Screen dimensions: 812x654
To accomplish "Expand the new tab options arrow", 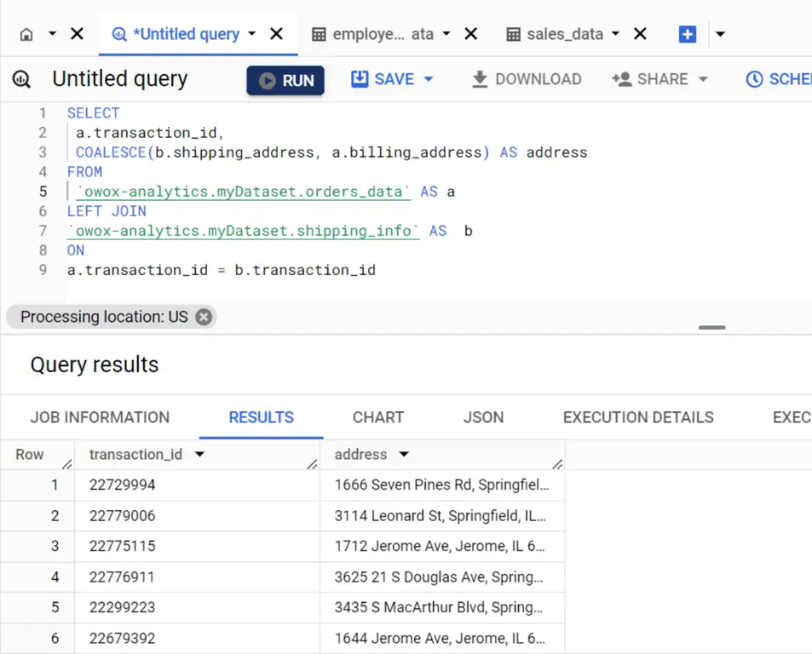I will click(720, 35).
